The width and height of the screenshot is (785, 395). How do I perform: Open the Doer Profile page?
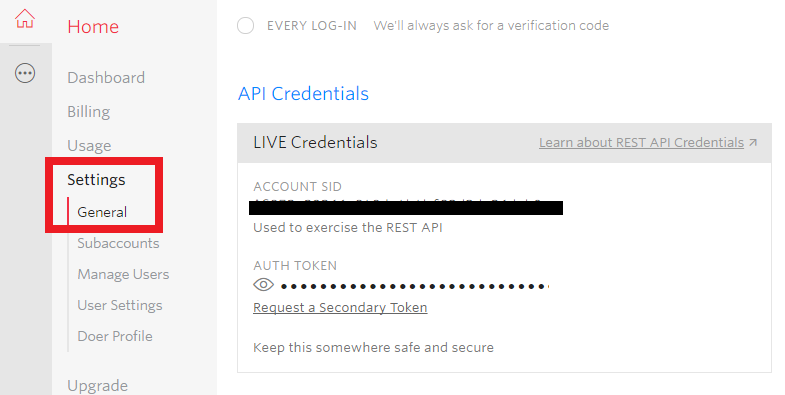[x=115, y=336]
